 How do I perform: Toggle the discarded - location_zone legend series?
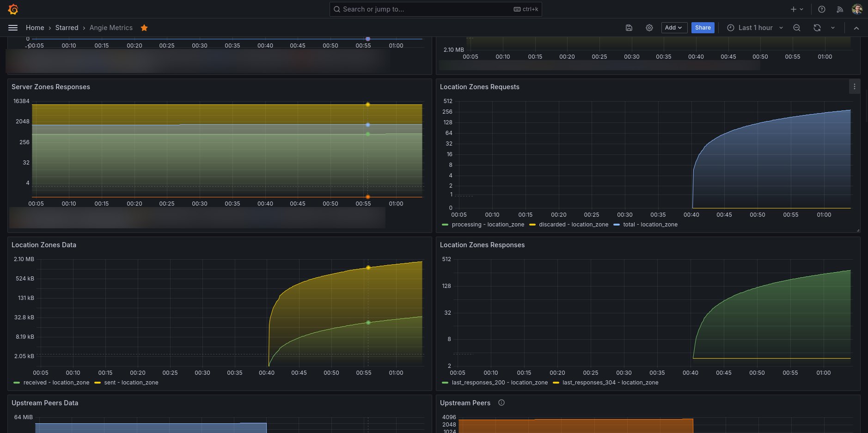click(x=573, y=225)
